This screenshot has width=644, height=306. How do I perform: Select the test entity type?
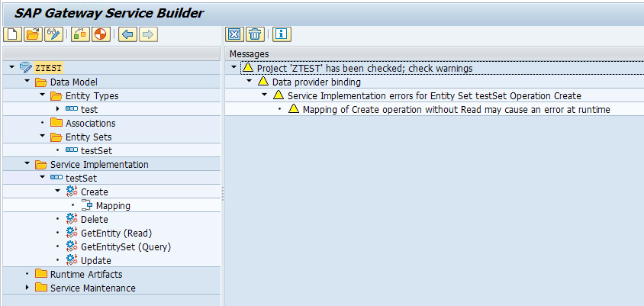pyautogui.click(x=89, y=110)
